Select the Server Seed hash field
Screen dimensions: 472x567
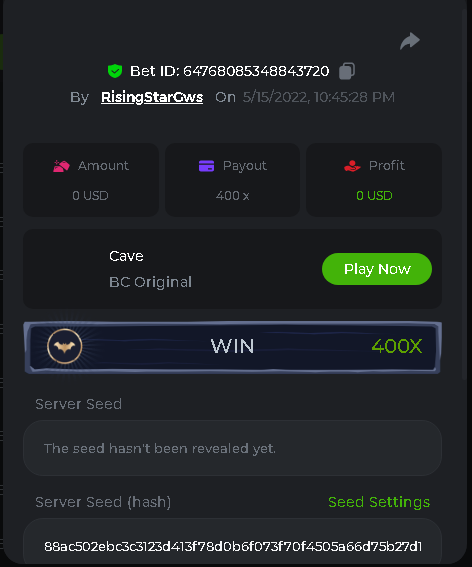pyautogui.click(x=233, y=543)
